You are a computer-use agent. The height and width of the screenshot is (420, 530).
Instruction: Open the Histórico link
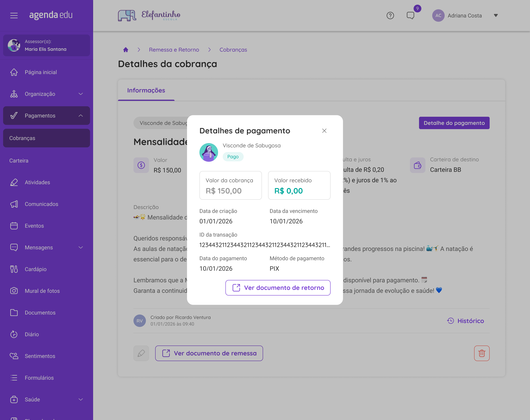coord(465,321)
